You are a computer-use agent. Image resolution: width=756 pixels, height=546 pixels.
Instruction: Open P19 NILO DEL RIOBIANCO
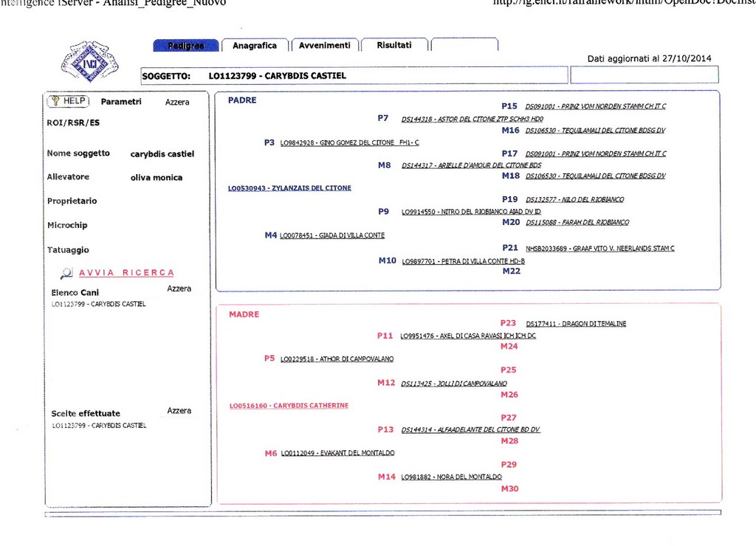coord(574,199)
